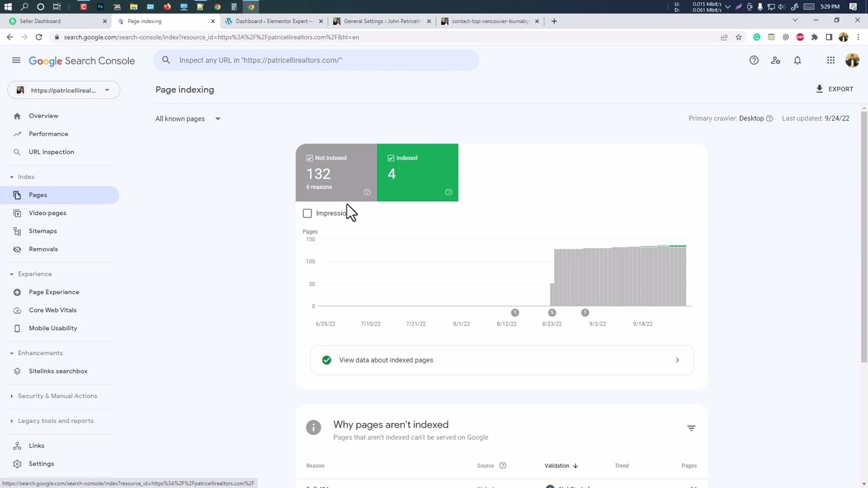Viewport: 868px width, 488px height.
Task: Click annotation marker near 8/12/22
Action: (x=515, y=312)
